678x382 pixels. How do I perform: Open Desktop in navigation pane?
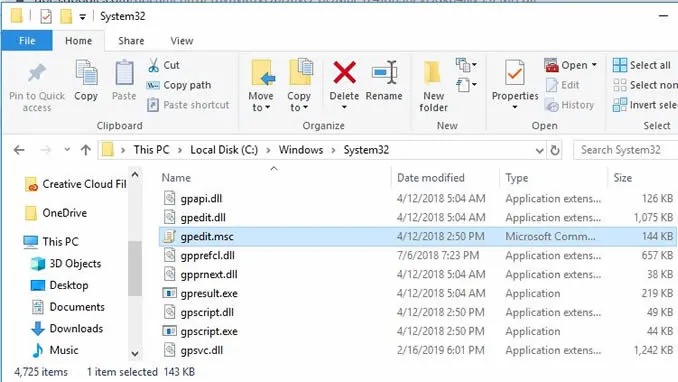point(59,285)
